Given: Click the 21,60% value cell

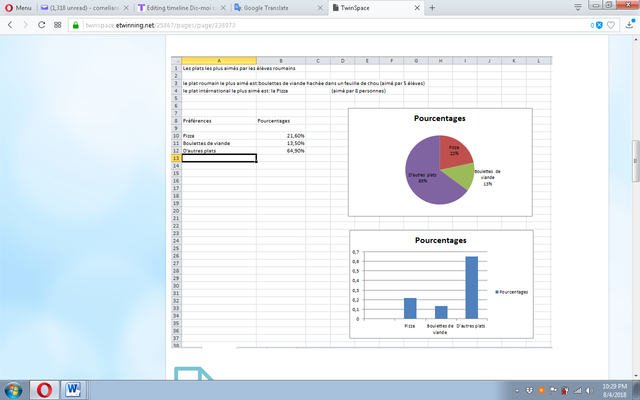Looking at the screenshot, I should [281, 136].
